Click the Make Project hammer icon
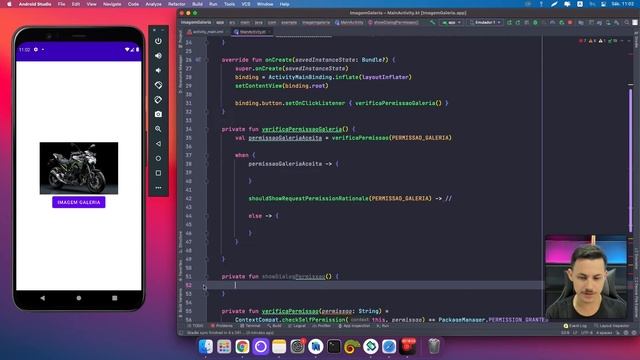This screenshot has width=640, height=360. [432, 22]
